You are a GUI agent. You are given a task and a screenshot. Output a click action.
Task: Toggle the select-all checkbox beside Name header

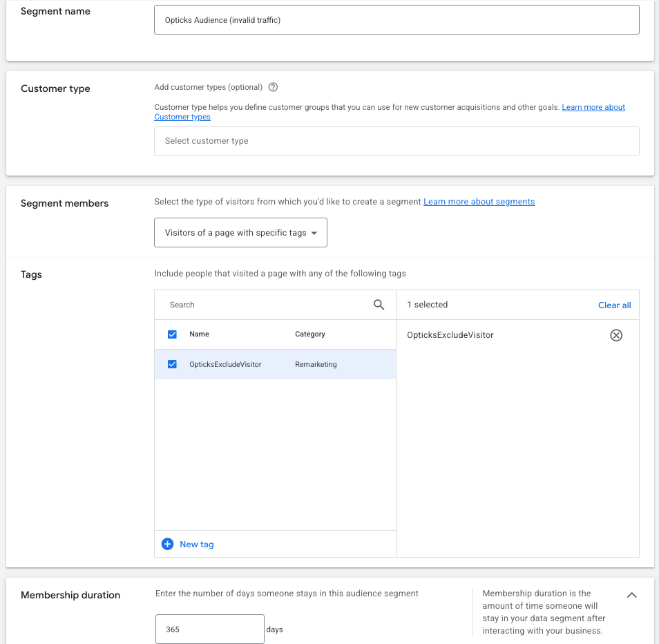pos(173,334)
